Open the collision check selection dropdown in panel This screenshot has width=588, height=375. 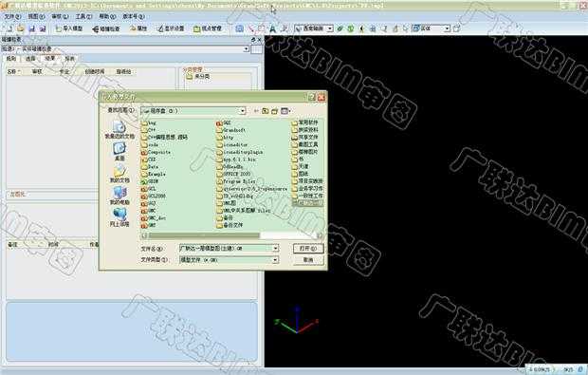tap(247, 49)
